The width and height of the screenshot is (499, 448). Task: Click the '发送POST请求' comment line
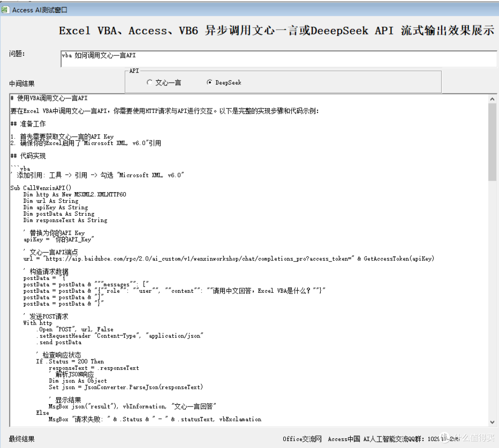coord(46,316)
